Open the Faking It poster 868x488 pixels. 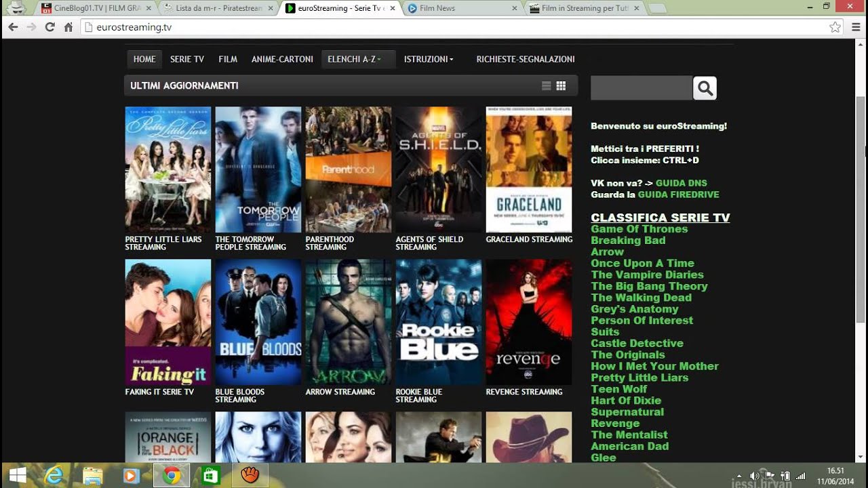(167, 322)
